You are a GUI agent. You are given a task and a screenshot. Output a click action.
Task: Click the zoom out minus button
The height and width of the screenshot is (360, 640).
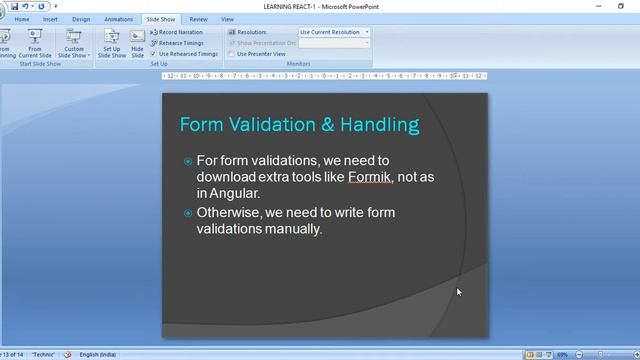point(579,355)
